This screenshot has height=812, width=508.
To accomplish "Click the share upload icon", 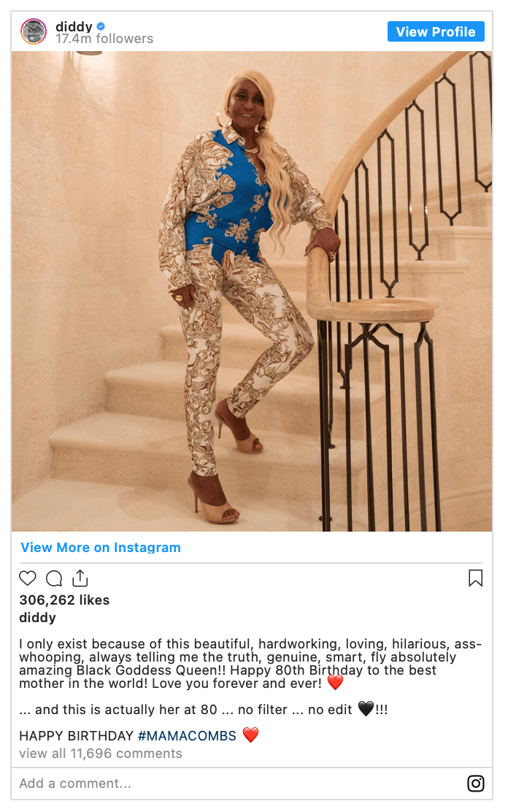I will 80,578.
